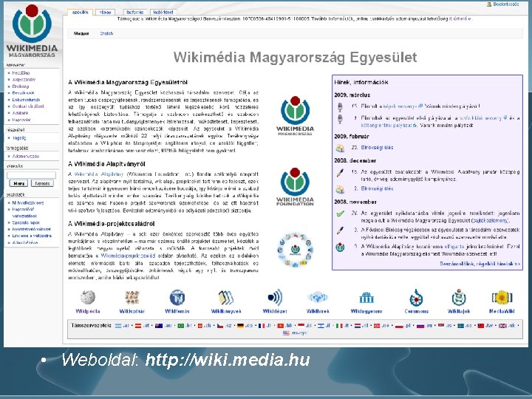Open the elfogadta link in November news
The height and width of the screenshot is (399, 532).
[x=454, y=247]
